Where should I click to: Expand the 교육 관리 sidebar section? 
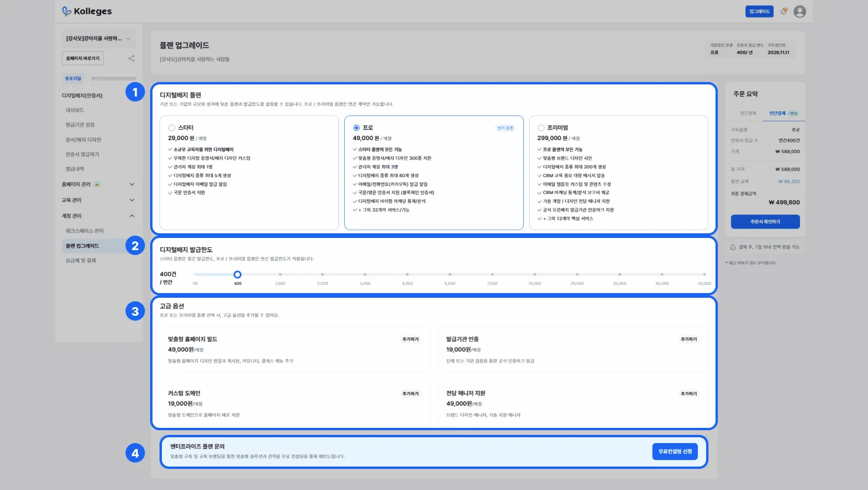(132, 200)
